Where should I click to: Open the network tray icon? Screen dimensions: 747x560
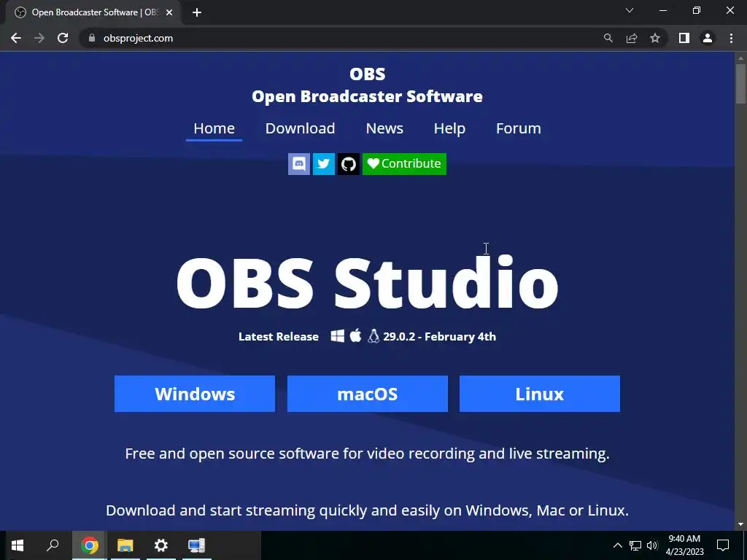(635, 545)
